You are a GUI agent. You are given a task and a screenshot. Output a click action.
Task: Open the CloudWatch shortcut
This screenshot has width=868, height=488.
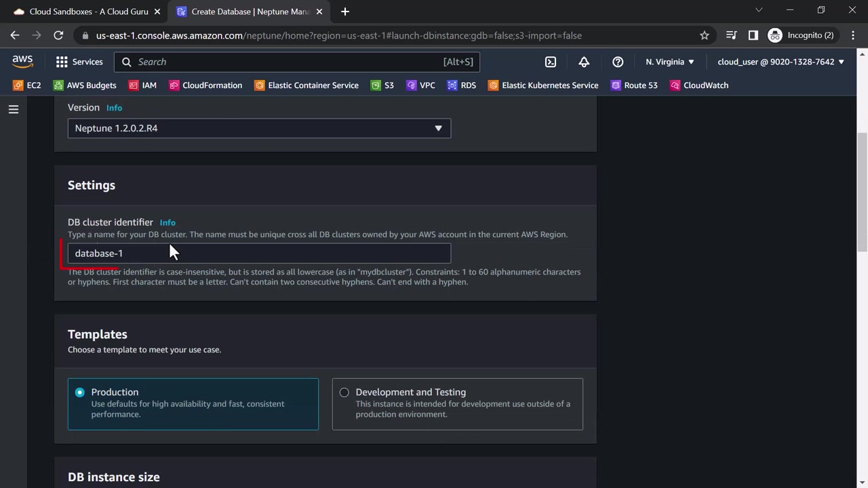699,85
